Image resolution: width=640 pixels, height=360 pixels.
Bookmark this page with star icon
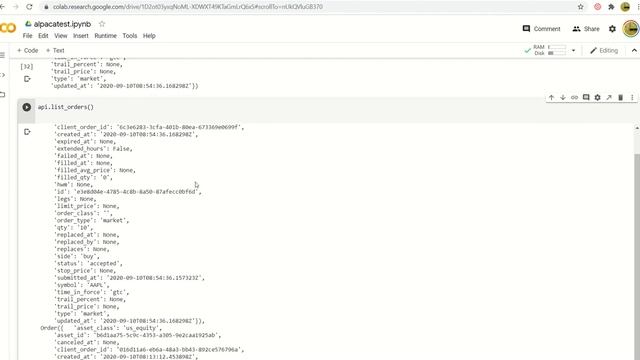pyautogui.click(x=580, y=7)
